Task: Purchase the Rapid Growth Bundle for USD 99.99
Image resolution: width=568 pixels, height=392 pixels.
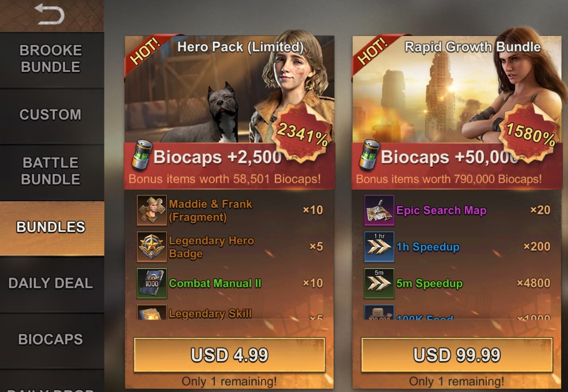Action: [x=457, y=355]
